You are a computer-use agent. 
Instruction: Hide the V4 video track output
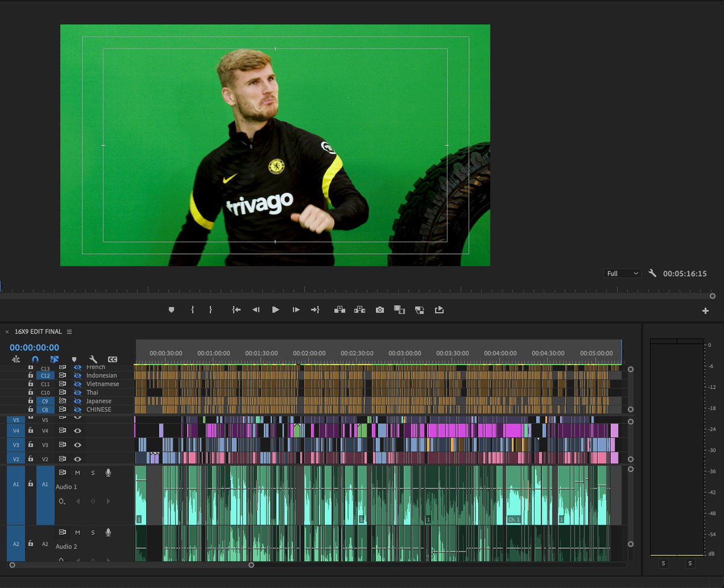coord(77,431)
